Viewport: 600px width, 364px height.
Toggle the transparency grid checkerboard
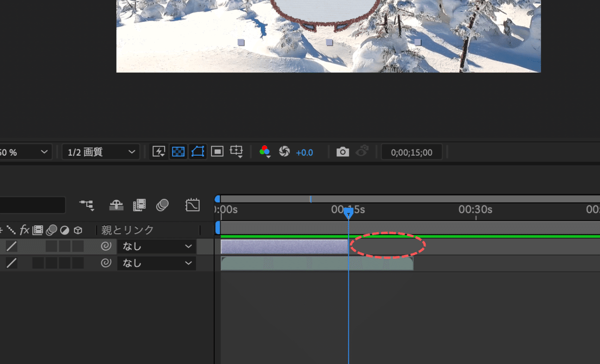pyautogui.click(x=178, y=152)
